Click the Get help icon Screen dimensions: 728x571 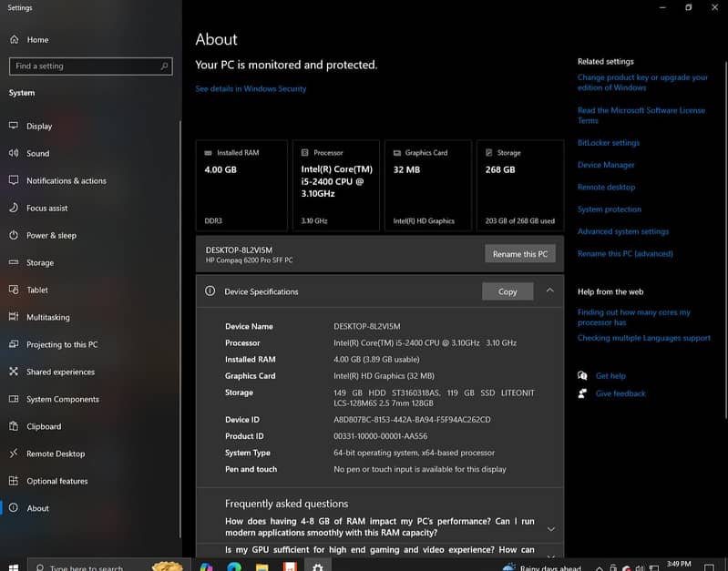click(x=582, y=376)
